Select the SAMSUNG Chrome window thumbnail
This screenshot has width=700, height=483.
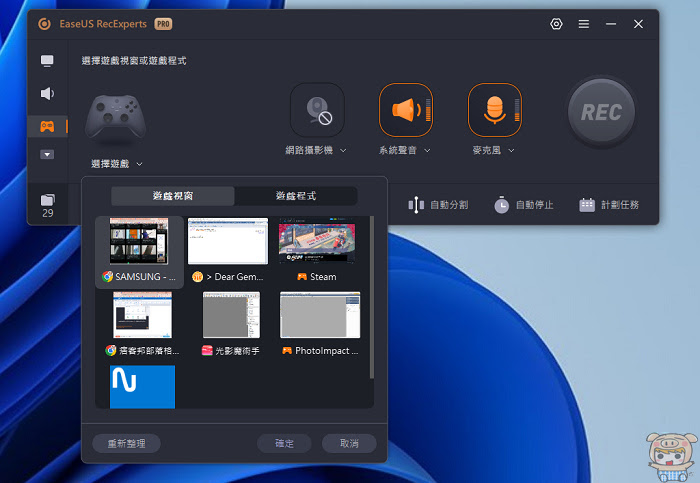[139, 241]
